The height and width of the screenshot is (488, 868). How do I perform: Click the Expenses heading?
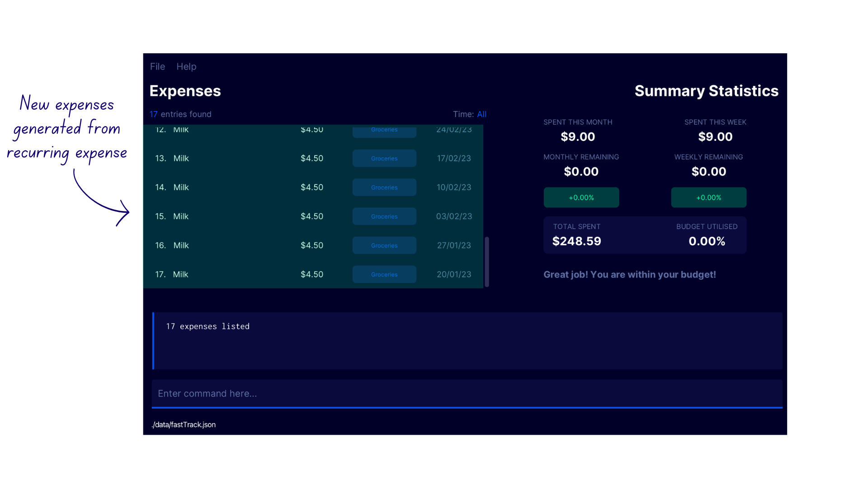185,91
